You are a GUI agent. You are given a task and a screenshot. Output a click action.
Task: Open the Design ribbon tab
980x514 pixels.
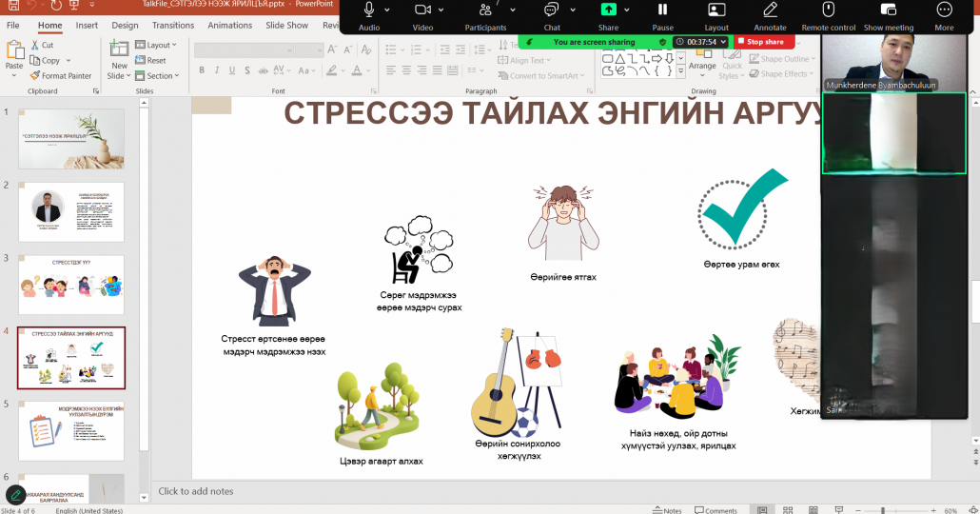click(125, 26)
